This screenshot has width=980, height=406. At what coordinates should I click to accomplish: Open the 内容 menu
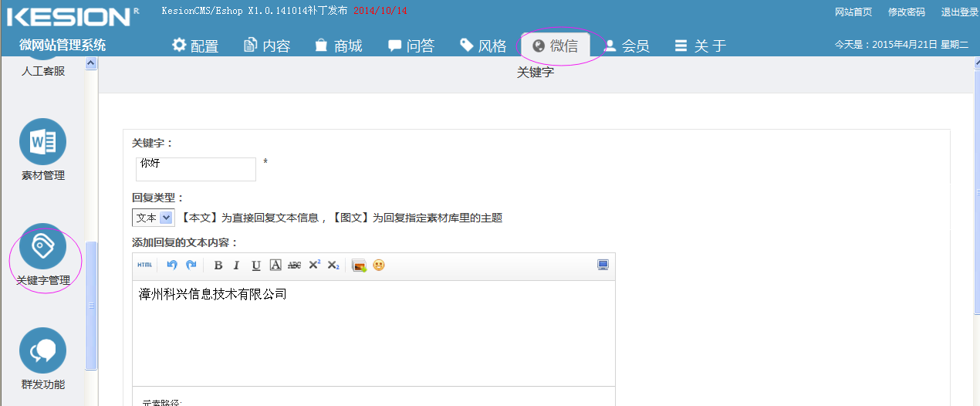[267, 46]
